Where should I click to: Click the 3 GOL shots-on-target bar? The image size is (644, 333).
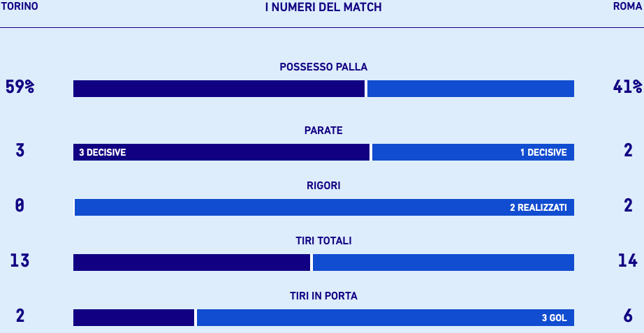coord(385,318)
